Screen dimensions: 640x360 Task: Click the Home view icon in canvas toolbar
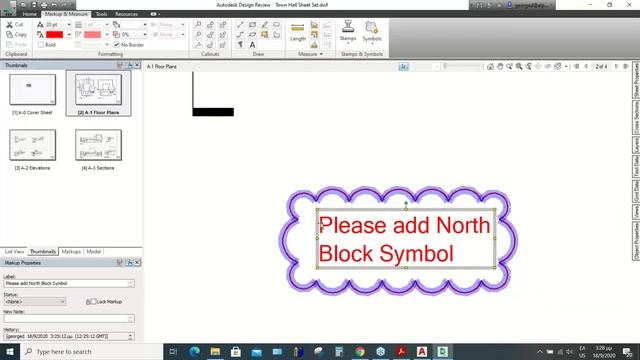[490, 66]
